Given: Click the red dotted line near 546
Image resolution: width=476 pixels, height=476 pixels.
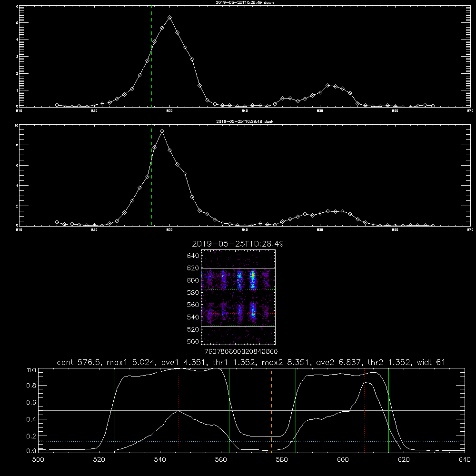Looking at the screenshot, I should [178, 410].
